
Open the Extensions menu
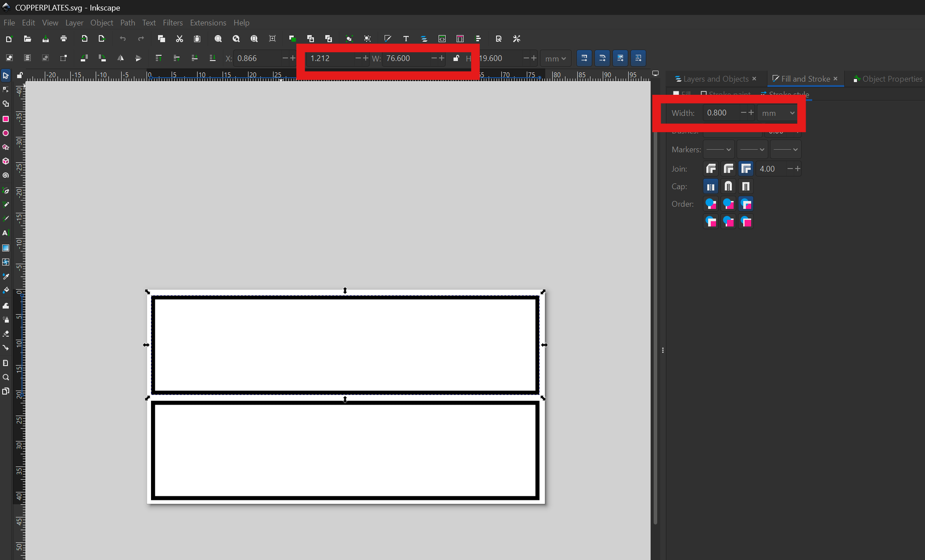(208, 22)
